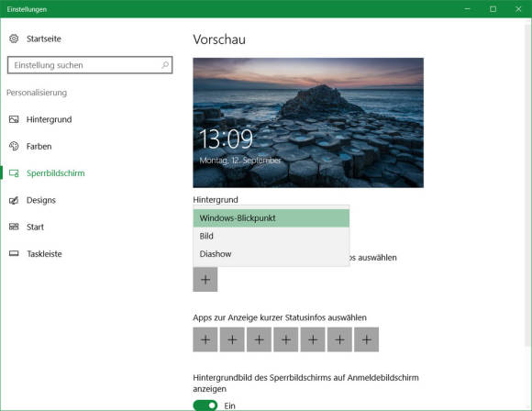Click the Startseite gear icon
Screen dimensions: 532x411
(x=14, y=39)
